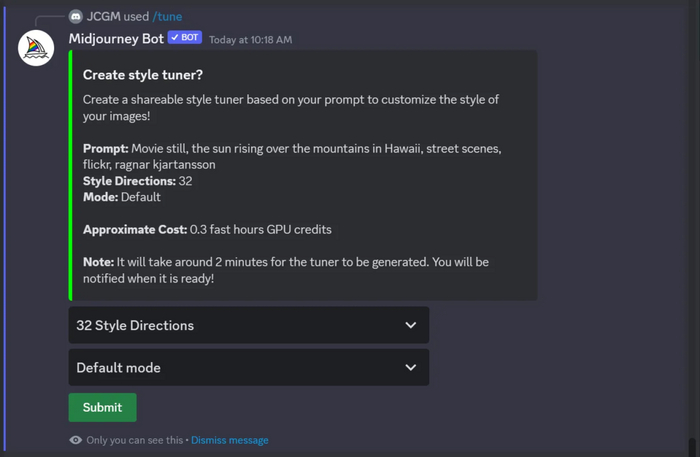This screenshot has width=700, height=457.
Task: Open the Midjourney Bot sailboat avatar
Action: click(x=37, y=49)
